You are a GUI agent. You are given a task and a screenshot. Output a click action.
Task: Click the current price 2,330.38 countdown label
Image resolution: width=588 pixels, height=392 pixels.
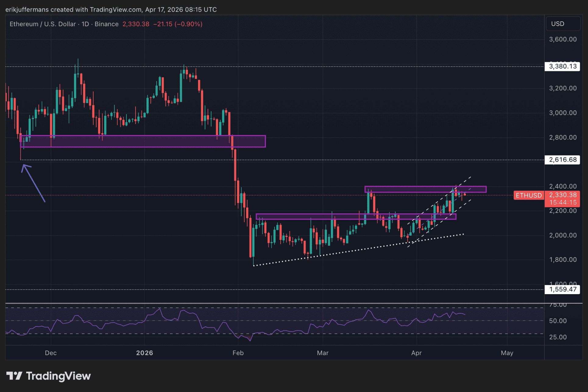562,199
